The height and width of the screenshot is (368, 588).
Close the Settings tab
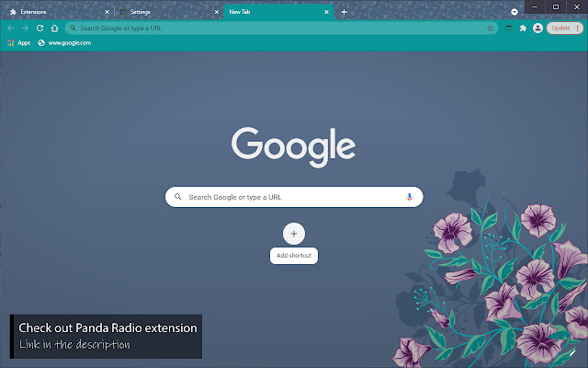pyautogui.click(x=217, y=12)
